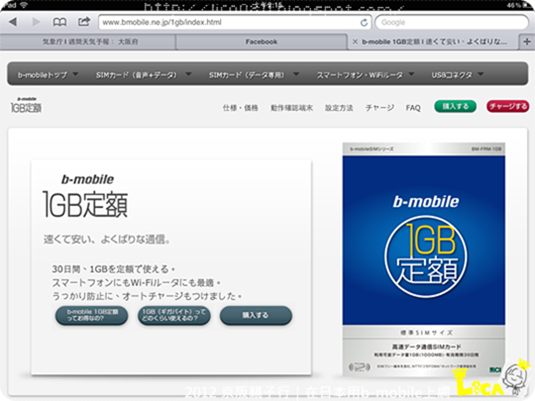Click the blue 1GB定額 SIM package image
The height and width of the screenshot is (401, 535).
(424, 259)
